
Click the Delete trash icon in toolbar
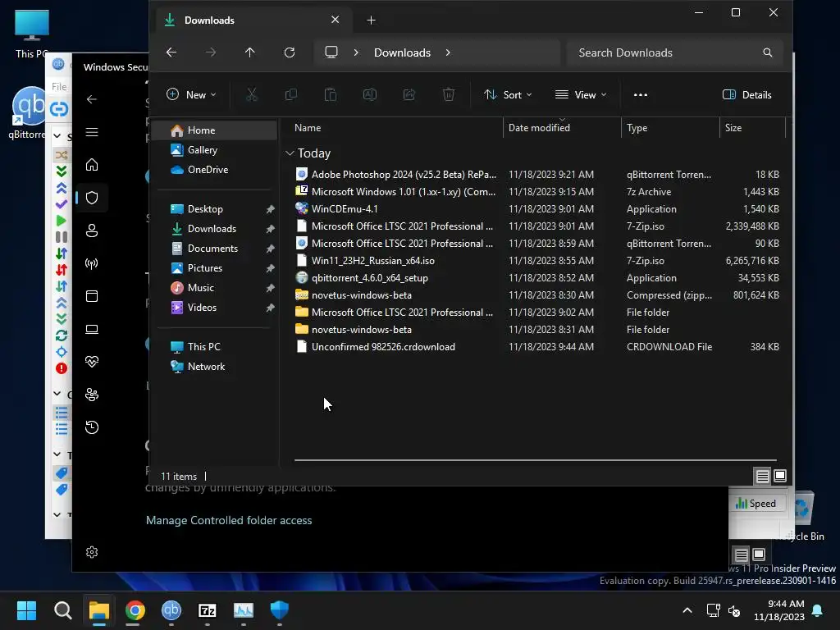[449, 95]
